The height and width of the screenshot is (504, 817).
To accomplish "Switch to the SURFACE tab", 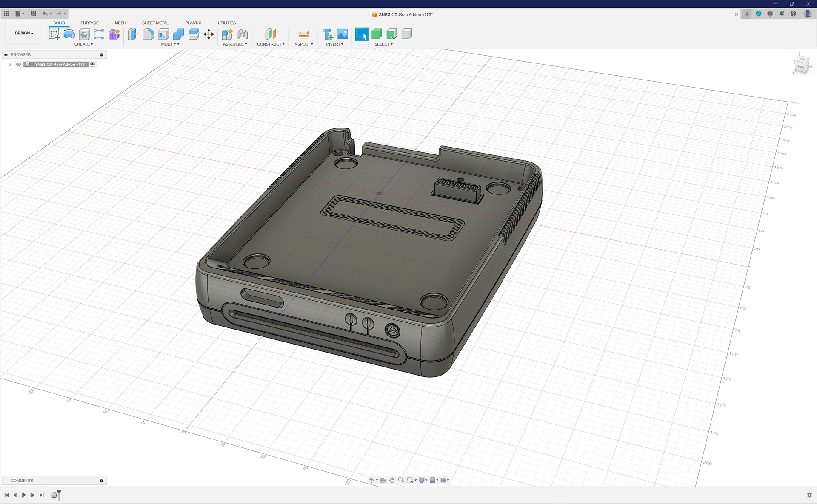I will click(89, 23).
